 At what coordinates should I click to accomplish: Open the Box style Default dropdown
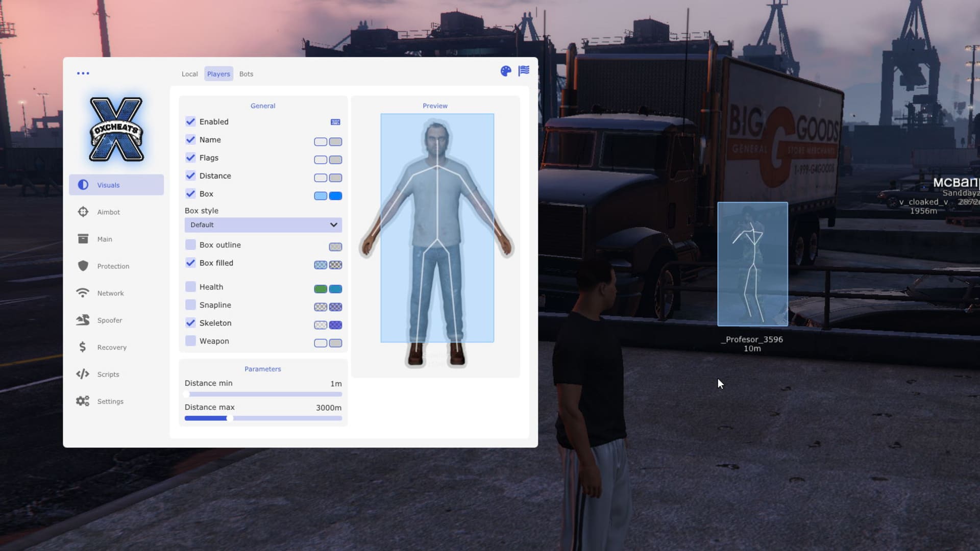pos(263,225)
